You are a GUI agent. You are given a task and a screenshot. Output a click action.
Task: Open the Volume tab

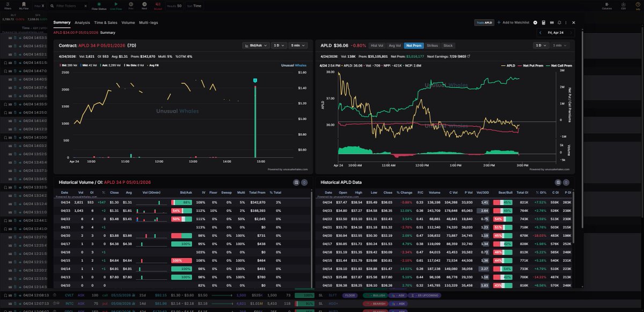[128, 23]
